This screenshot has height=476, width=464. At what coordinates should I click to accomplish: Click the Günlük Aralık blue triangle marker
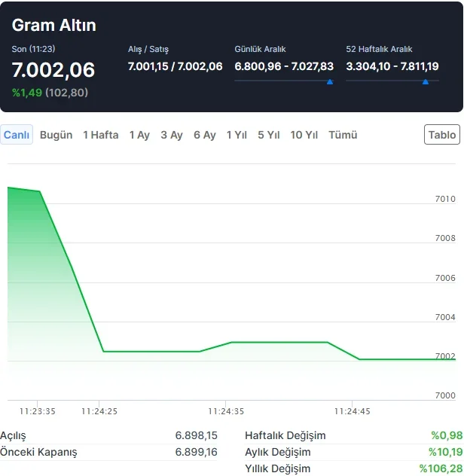330,81
